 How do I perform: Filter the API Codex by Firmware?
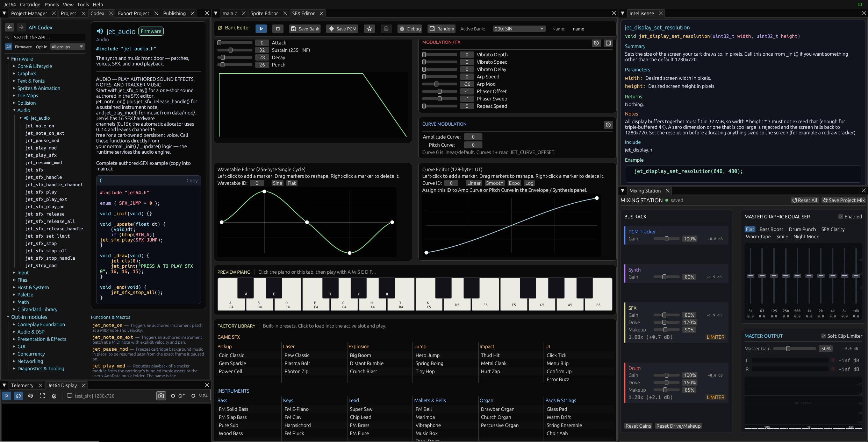[x=23, y=47]
